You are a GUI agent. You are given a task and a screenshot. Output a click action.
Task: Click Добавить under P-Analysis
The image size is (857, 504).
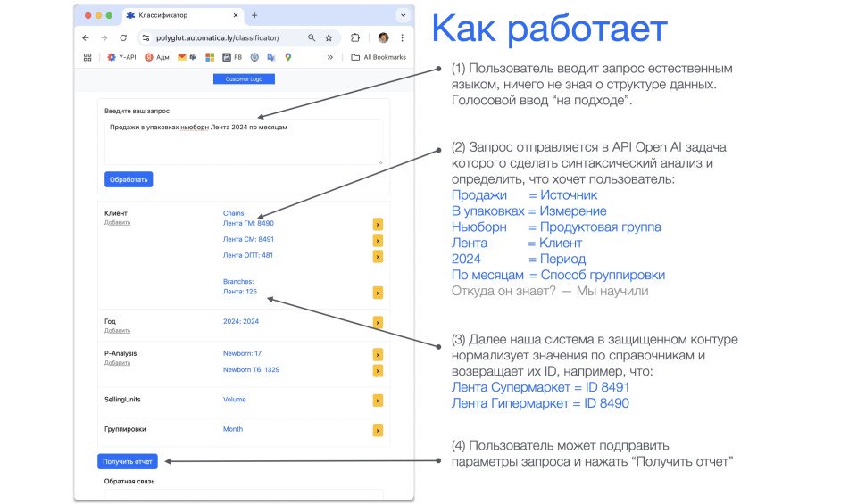click(x=118, y=363)
